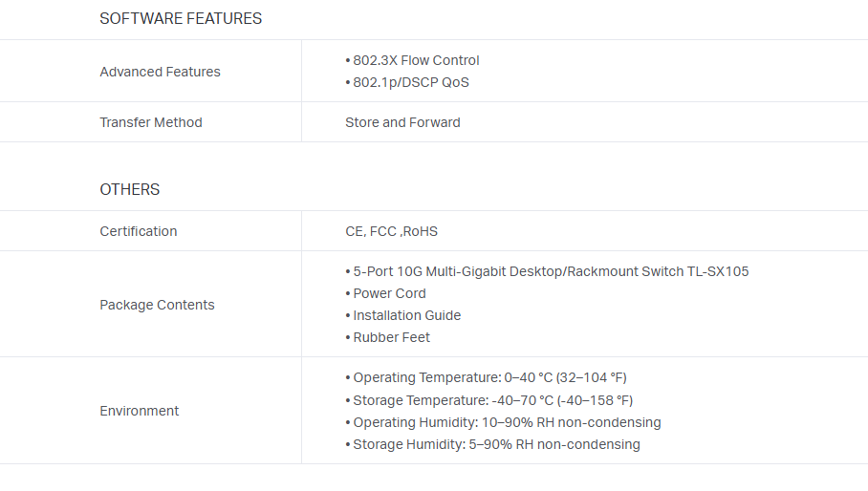Click the Store and Forward value
The width and height of the screenshot is (868, 491).
pyautogui.click(x=402, y=122)
